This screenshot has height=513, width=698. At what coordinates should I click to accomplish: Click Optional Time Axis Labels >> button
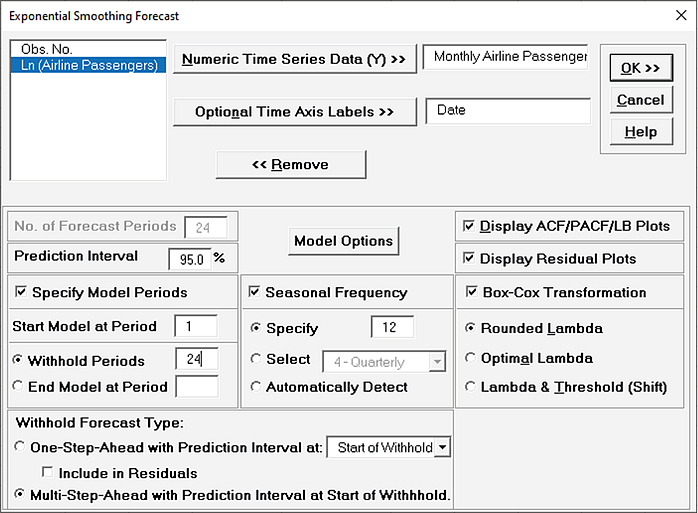294,112
